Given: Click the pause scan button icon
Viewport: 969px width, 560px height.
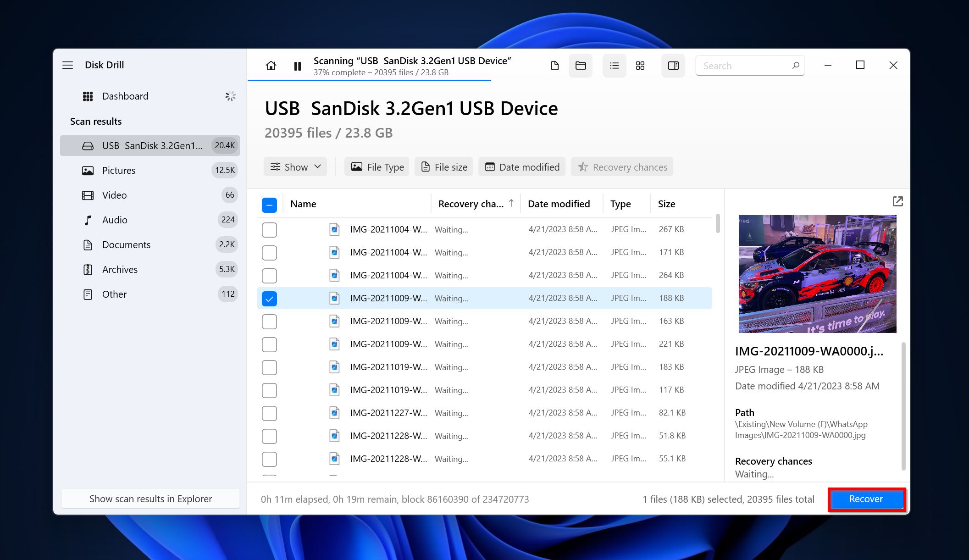Looking at the screenshot, I should (298, 65).
